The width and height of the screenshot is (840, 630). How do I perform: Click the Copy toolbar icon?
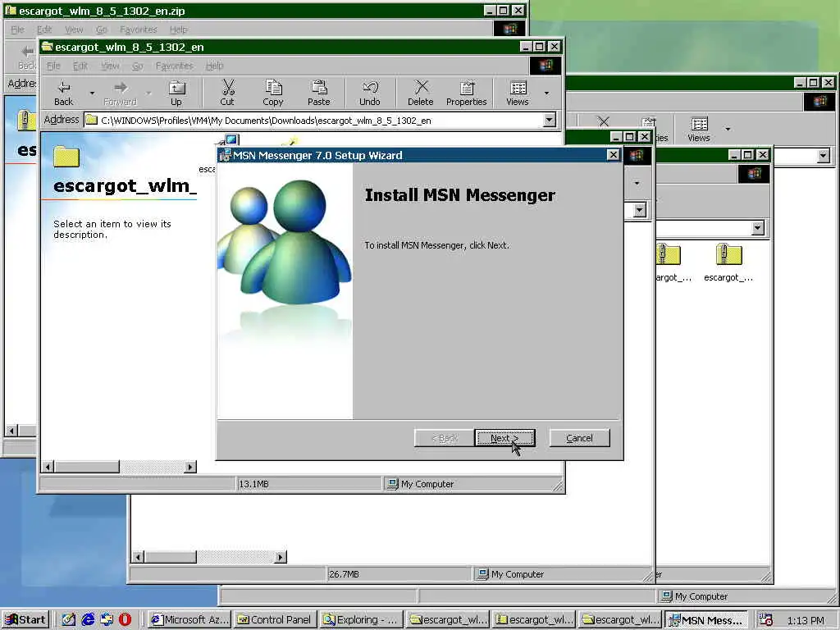[x=272, y=94]
